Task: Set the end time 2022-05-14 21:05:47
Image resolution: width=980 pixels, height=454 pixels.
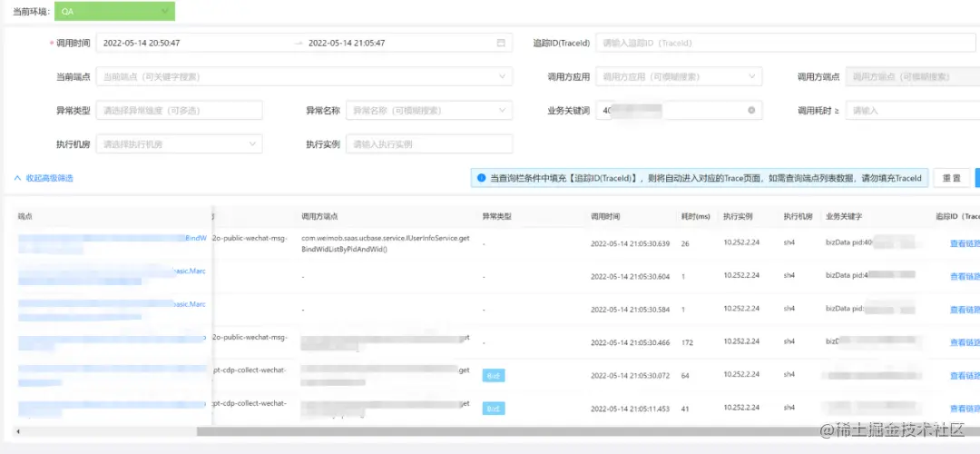Action: tap(347, 44)
